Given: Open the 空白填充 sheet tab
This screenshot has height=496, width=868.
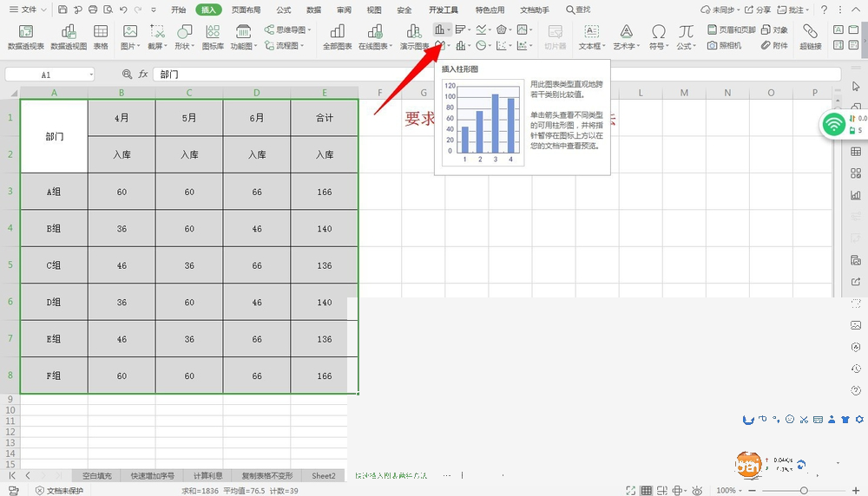Looking at the screenshot, I should [x=97, y=475].
